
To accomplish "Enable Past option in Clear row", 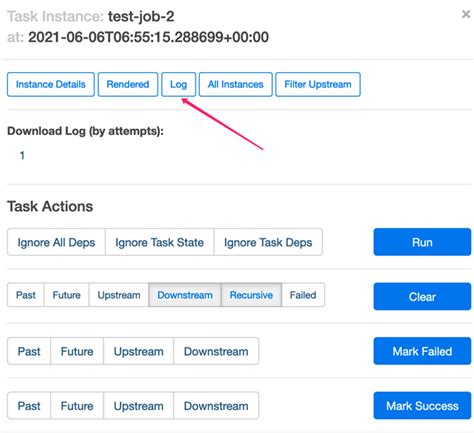I will point(26,295).
